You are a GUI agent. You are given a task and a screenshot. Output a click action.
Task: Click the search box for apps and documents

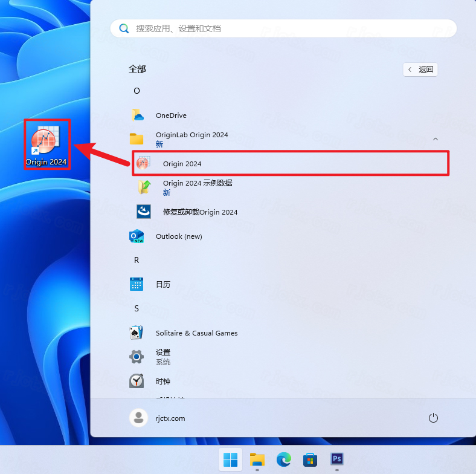coord(283,28)
